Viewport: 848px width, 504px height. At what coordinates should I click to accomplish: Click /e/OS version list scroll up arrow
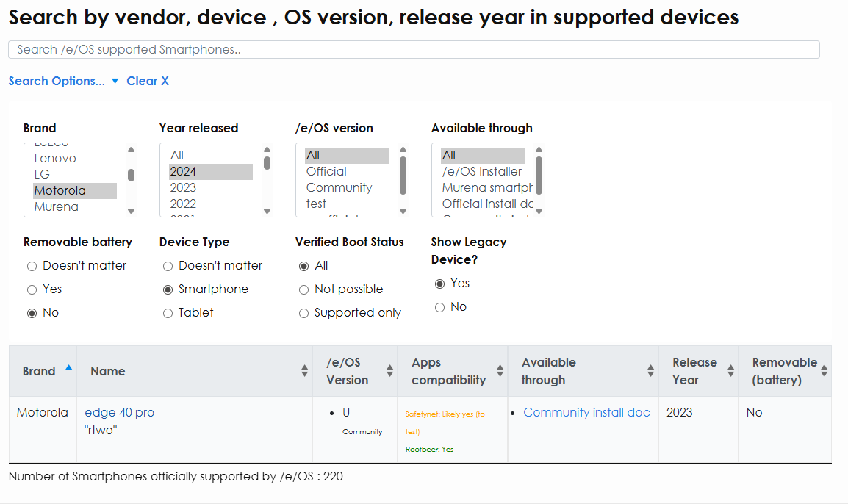pyautogui.click(x=403, y=149)
